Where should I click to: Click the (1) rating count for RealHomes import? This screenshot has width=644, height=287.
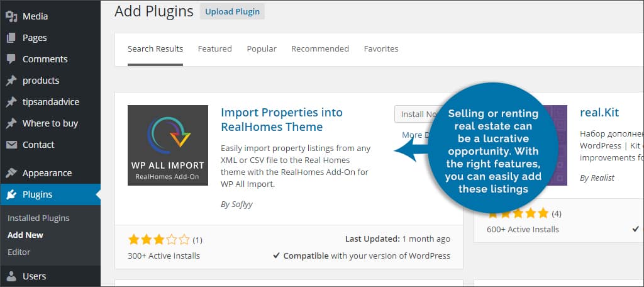pos(197,240)
